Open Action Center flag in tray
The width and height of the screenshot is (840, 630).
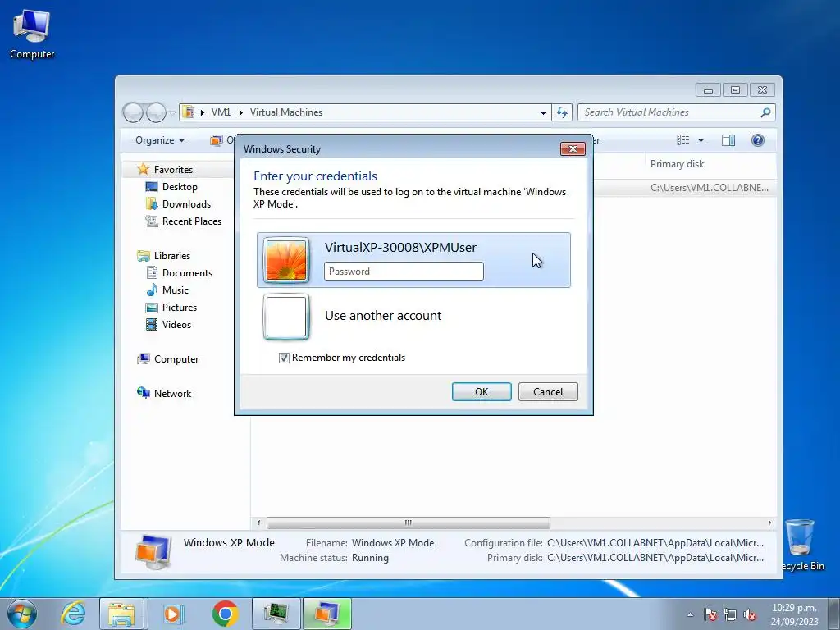coord(710,615)
